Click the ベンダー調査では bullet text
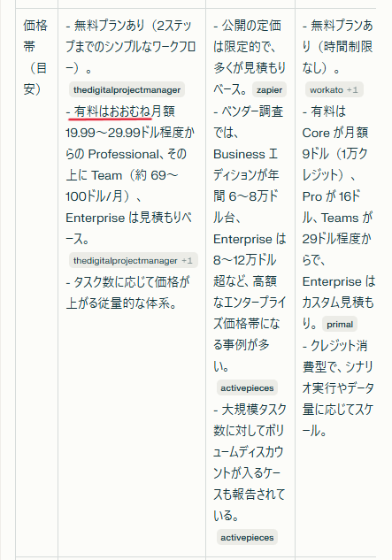The width and height of the screenshot is (392, 560). (249, 122)
